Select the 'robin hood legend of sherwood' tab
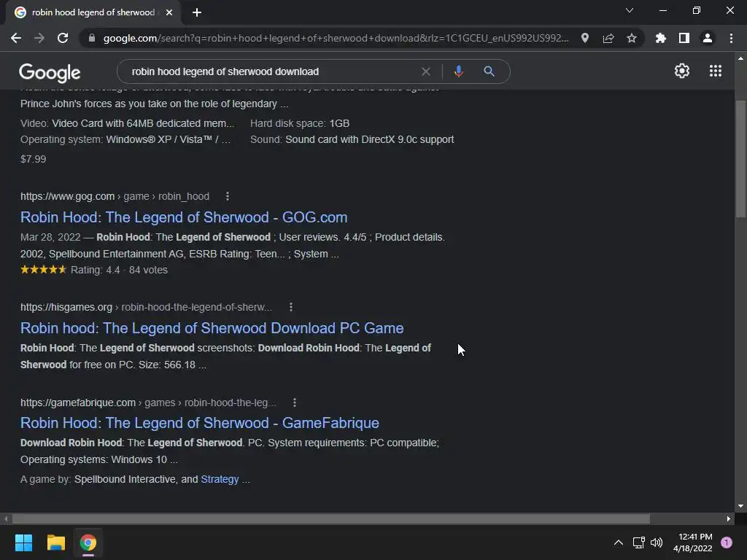The width and height of the screenshot is (747, 560). pyautogui.click(x=93, y=12)
